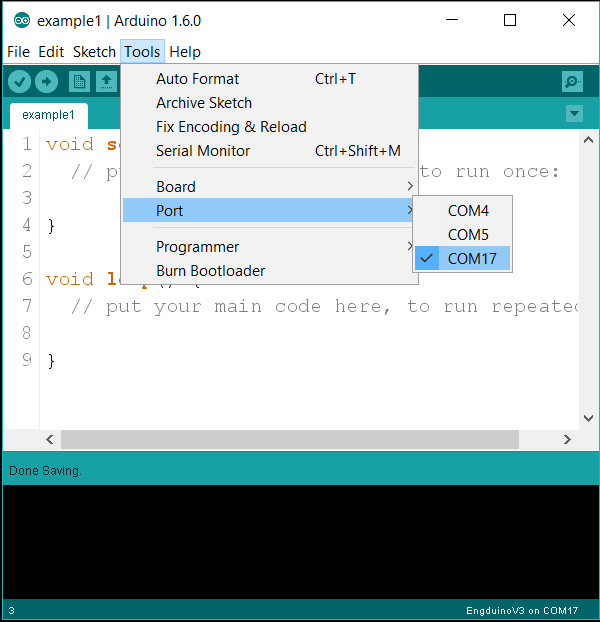Open the File menu

pyautogui.click(x=18, y=52)
